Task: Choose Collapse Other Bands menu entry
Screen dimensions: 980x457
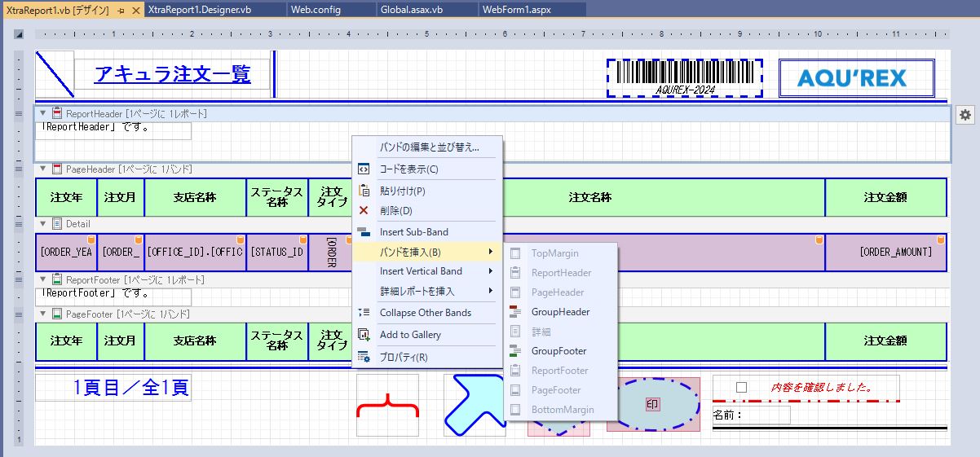Action: 425,313
